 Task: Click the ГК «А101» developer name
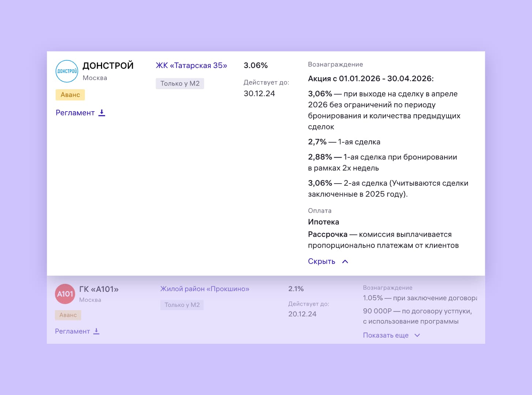99,289
